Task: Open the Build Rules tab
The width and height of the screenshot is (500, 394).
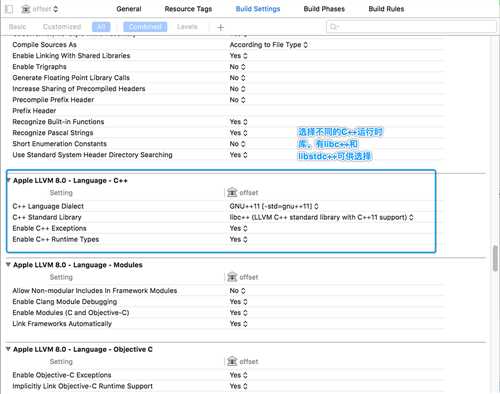Action: point(386,9)
